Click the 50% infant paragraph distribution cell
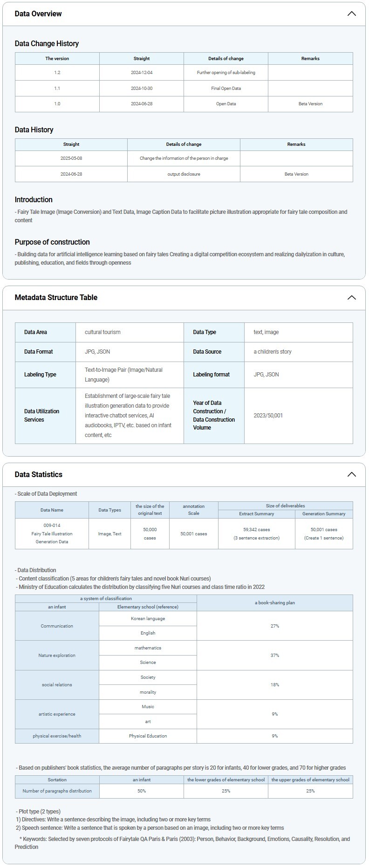 (x=142, y=791)
